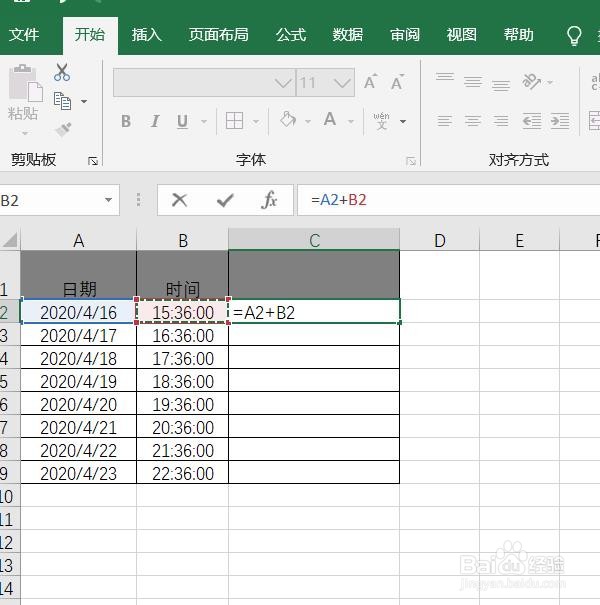Click the Select All corner triangle

click(x=10, y=240)
